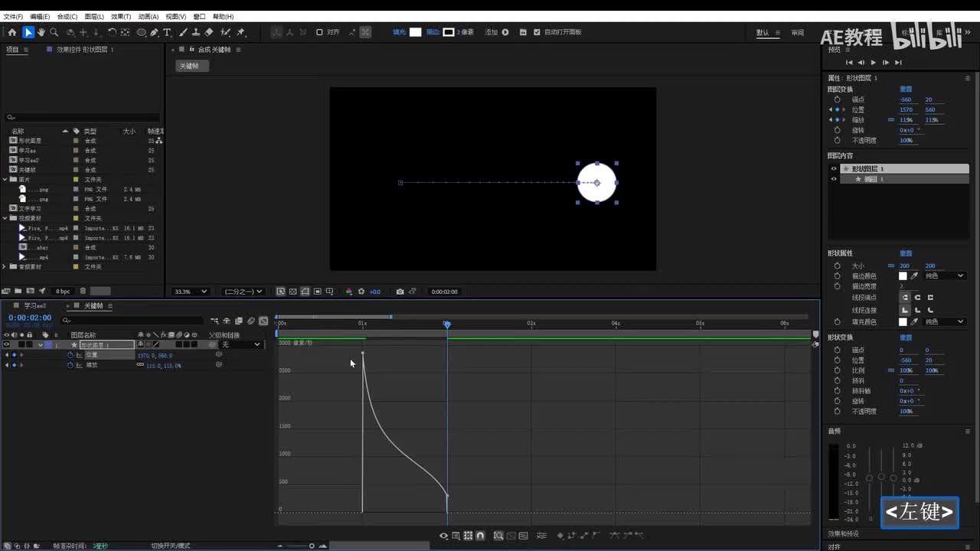Toggle the Graph Editor button in timeline
This screenshot has width=980, height=551.
(263, 321)
